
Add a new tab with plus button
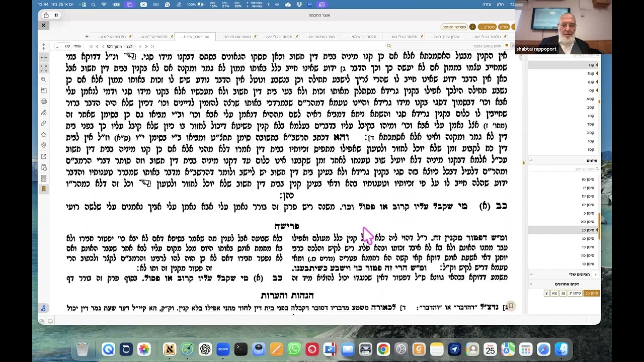pyautogui.click(x=87, y=37)
